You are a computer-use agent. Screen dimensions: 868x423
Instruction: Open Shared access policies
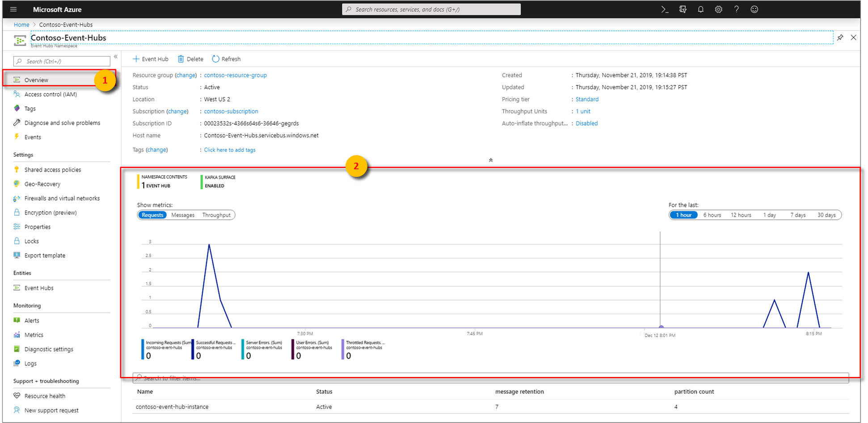pos(53,169)
